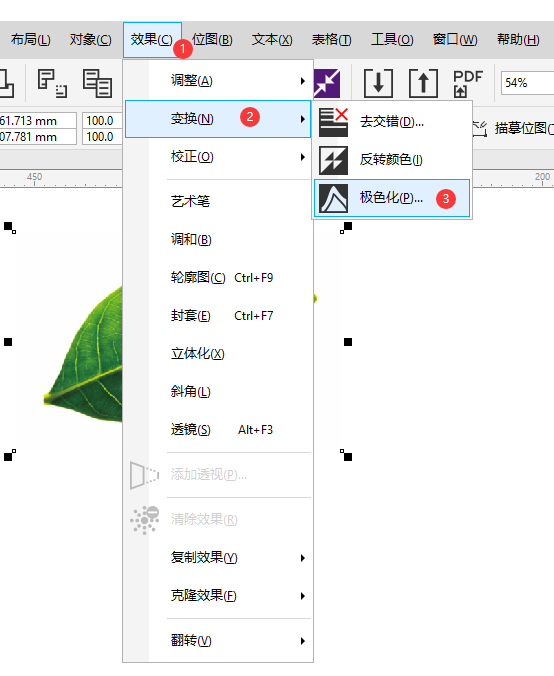
Task: Choose 反转颜色 invert colors icon
Action: [x=392, y=160]
